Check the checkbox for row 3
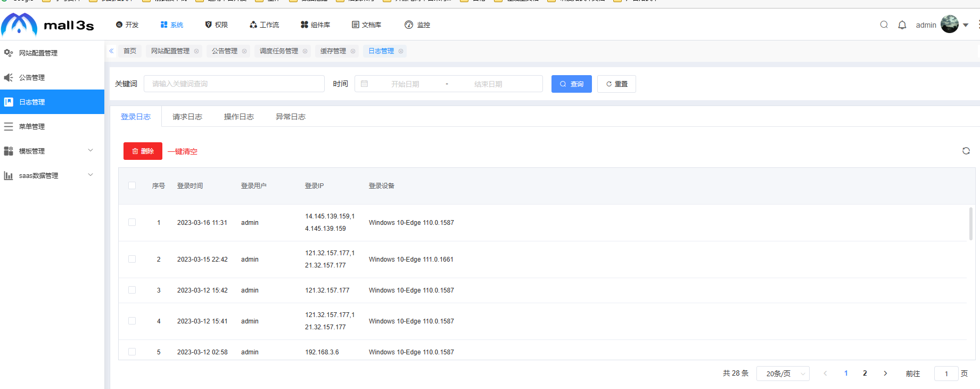 pos(132,290)
